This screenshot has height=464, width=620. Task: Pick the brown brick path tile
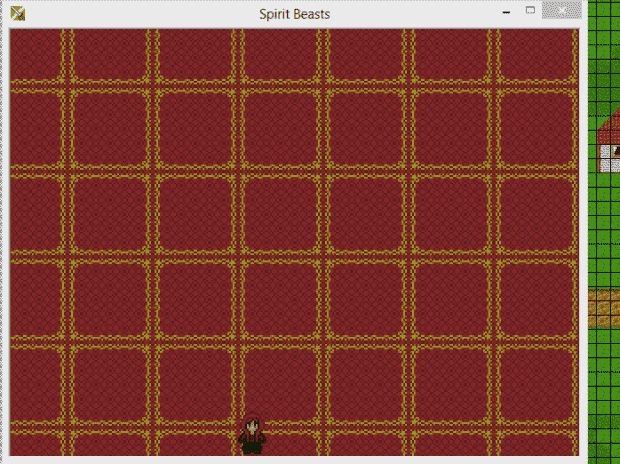coord(604,308)
